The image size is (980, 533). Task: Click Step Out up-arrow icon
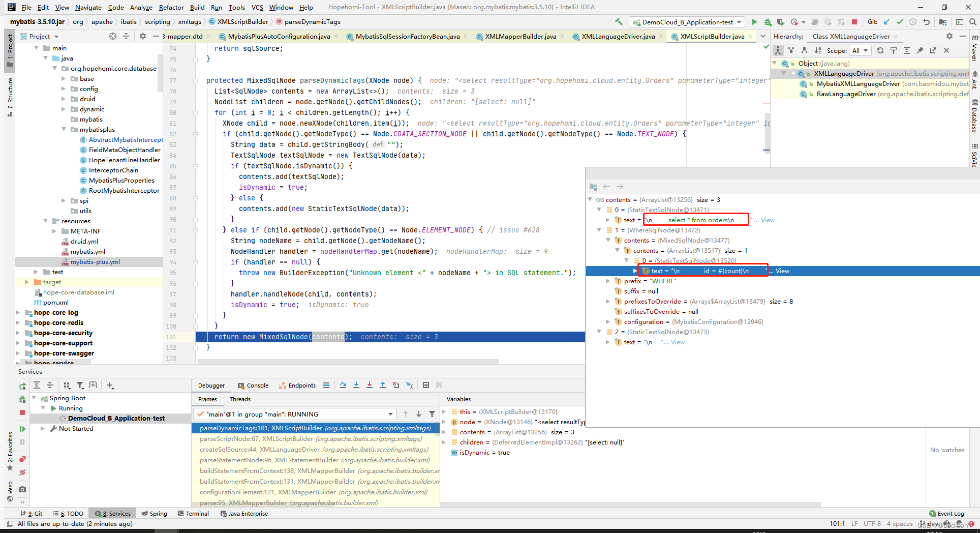pos(383,385)
